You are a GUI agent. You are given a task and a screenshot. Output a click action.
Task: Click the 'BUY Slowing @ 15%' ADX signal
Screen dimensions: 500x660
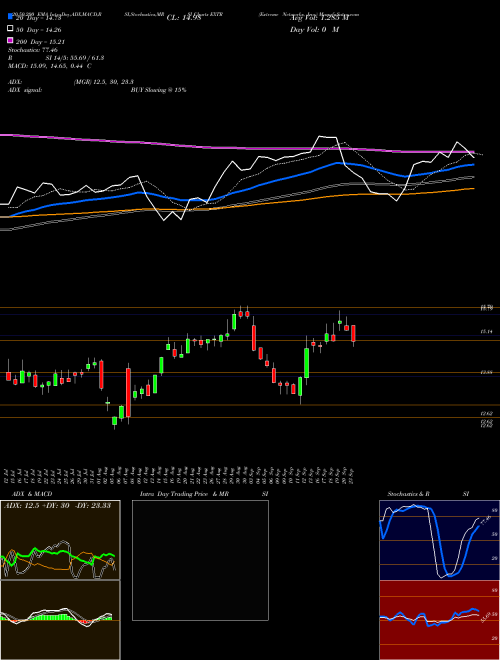pyautogui.click(x=158, y=90)
